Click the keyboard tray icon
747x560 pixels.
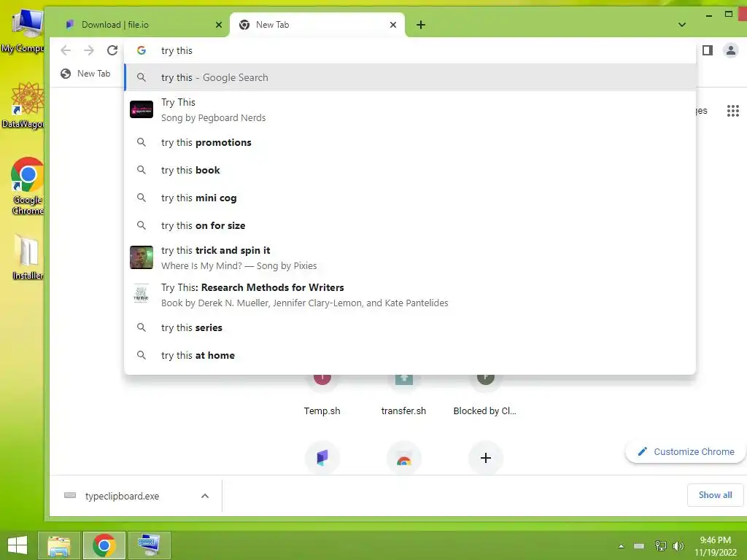[x=639, y=545]
